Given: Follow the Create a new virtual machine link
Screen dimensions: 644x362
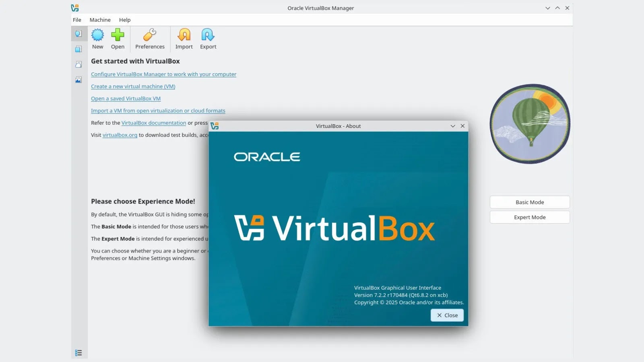Looking at the screenshot, I should tap(133, 86).
